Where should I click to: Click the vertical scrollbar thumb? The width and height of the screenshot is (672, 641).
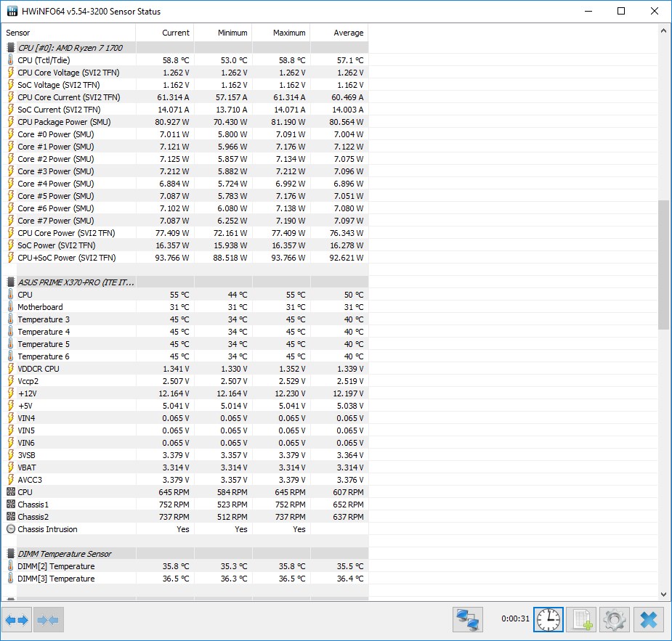(x=663, y=265)
